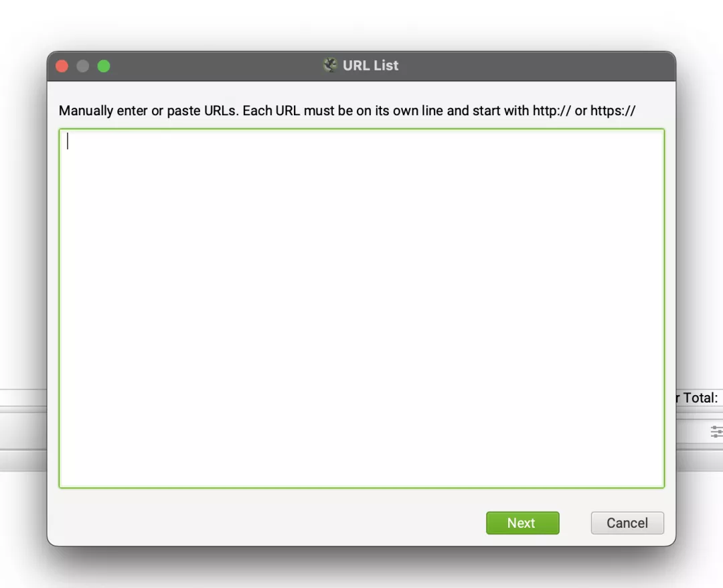Click the center of the empty URL list area
The image size is (723, 588).
pyautogui.click(x=361, y=308)
